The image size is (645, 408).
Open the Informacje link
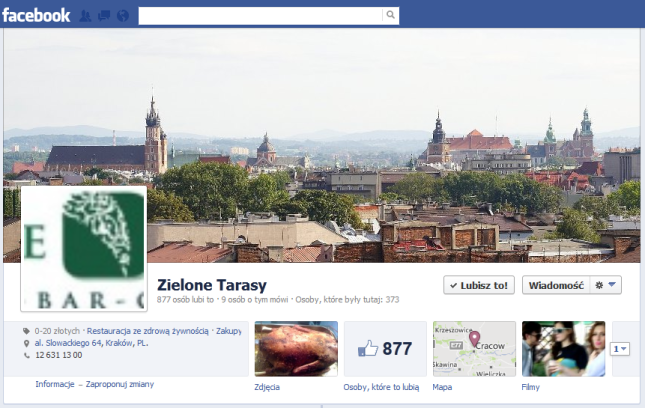[55, 384]
